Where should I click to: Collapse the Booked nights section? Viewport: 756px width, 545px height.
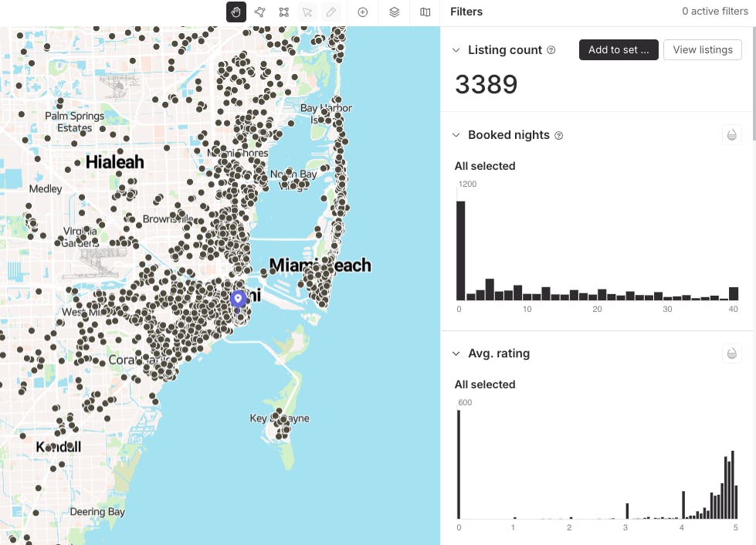click(x=456, y=135)
